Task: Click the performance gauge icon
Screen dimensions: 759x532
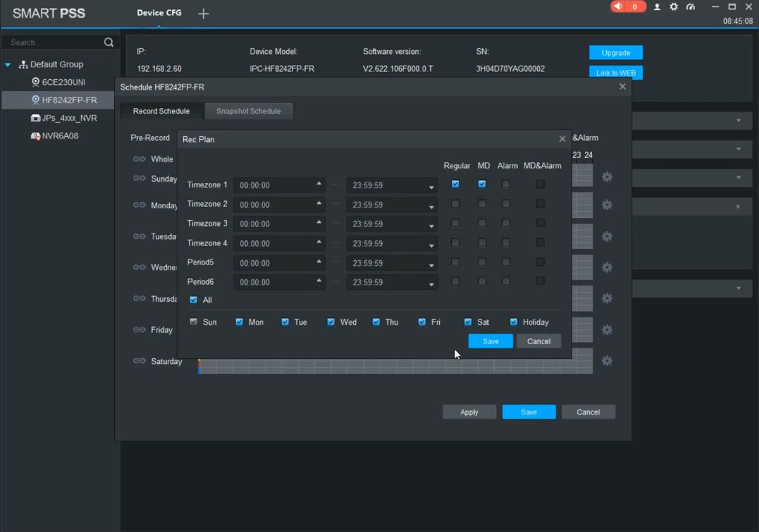Action: 691,7
